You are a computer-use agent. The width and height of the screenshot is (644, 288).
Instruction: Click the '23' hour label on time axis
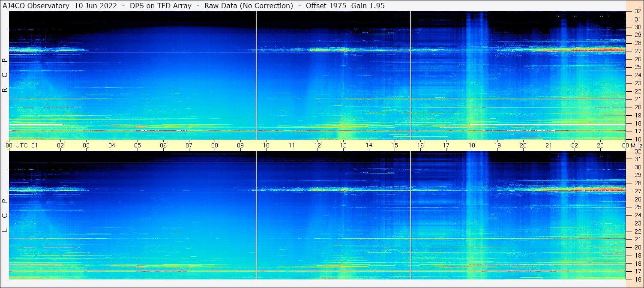600,145
